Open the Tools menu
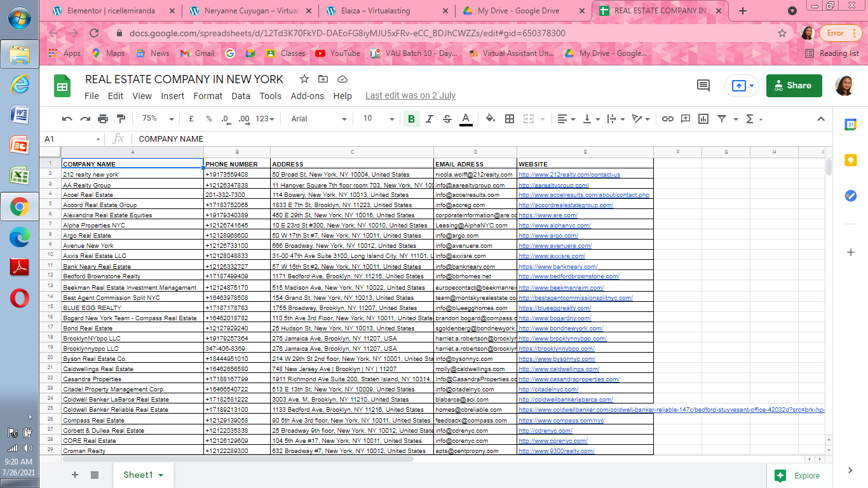The image size is (868, 488). (x=270, y=96)
